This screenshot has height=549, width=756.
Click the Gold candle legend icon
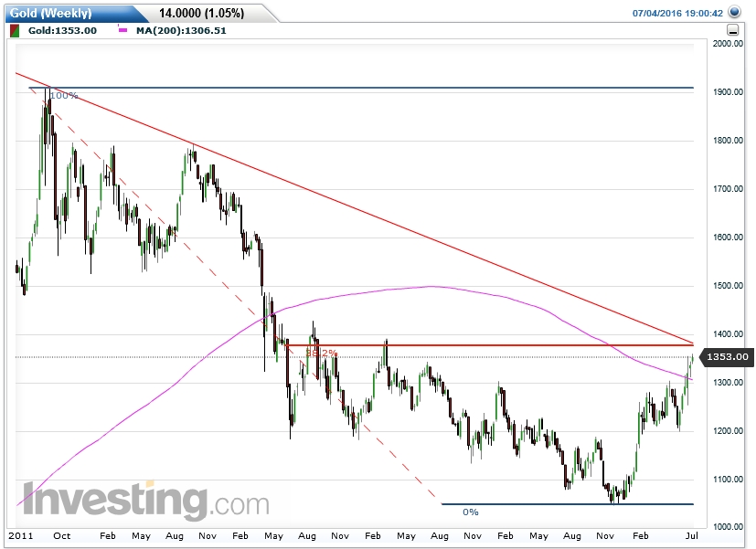pyautogui.click(x=15, y=31)
